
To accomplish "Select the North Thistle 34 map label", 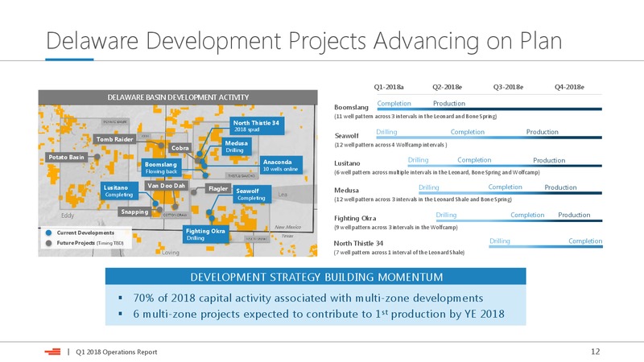I will (256, 125).
